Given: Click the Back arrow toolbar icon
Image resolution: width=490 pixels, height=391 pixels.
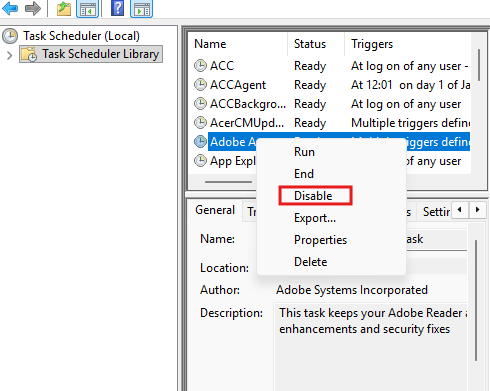Looking at the screenshot, I should [10, 8].
